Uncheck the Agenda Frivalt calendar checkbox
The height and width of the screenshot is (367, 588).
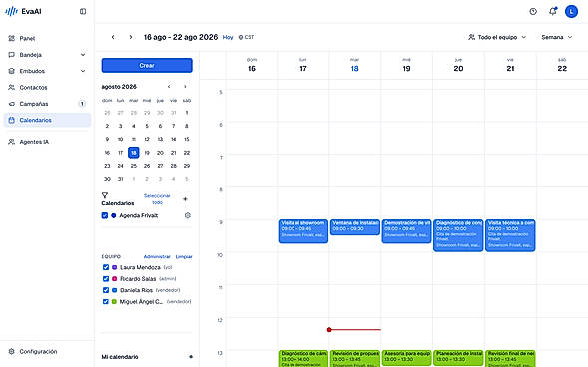pyautogui.click(x=105, y=215)
